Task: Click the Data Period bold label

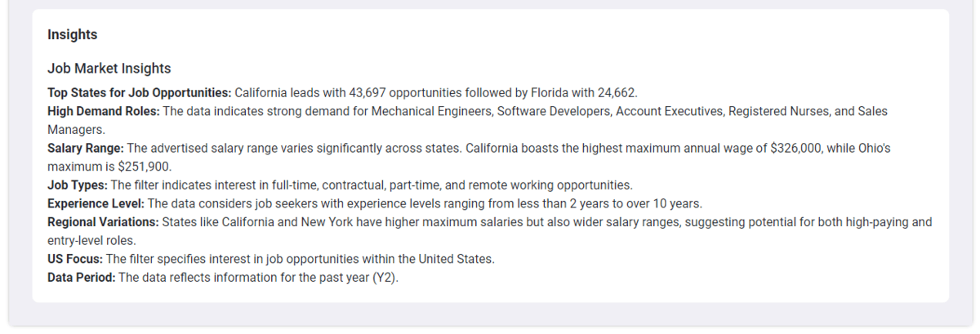Action: (82, 278)
